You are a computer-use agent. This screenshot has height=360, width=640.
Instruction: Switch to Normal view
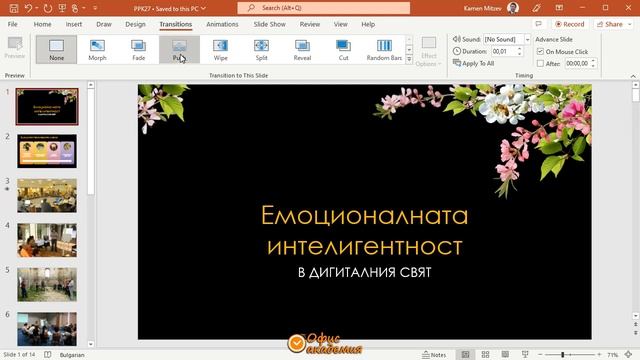point(465,355)
